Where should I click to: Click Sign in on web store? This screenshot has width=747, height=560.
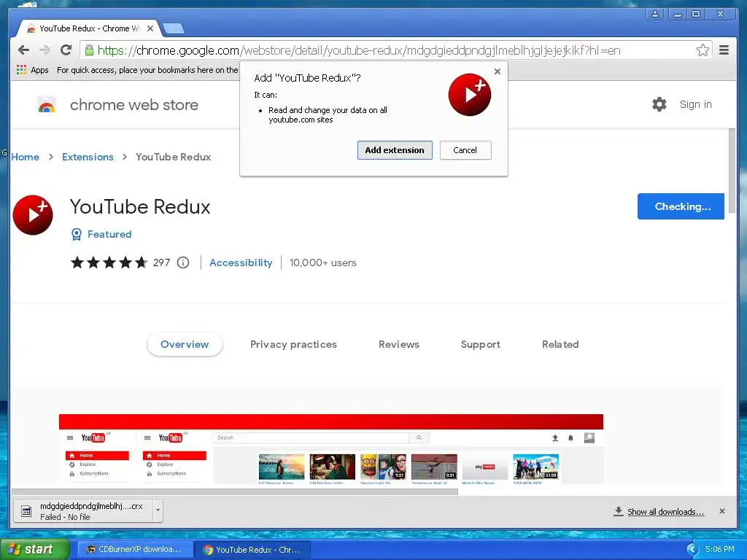[x=695, y=104]
